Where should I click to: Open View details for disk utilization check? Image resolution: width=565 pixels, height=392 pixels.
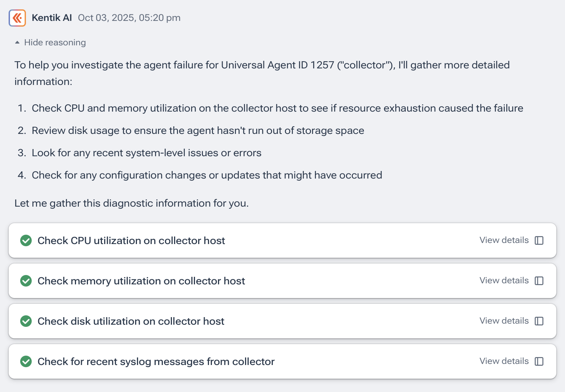[x=503, y=320]
